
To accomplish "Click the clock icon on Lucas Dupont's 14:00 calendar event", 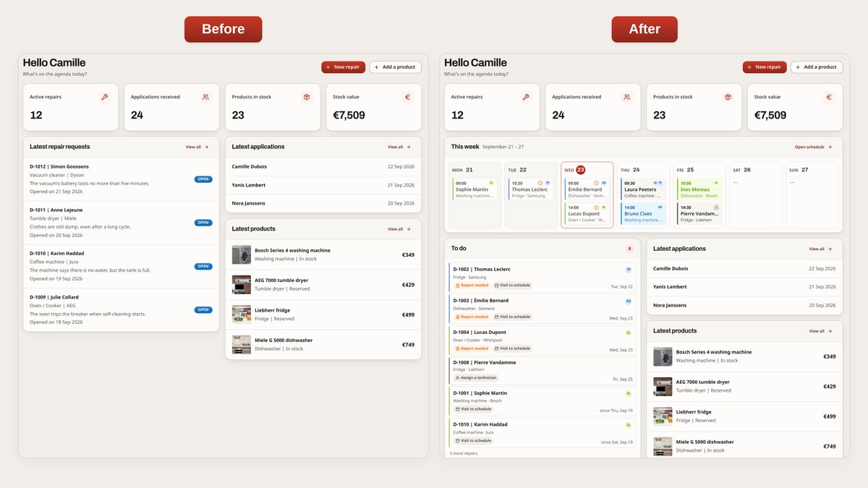I will click(596, 207).
